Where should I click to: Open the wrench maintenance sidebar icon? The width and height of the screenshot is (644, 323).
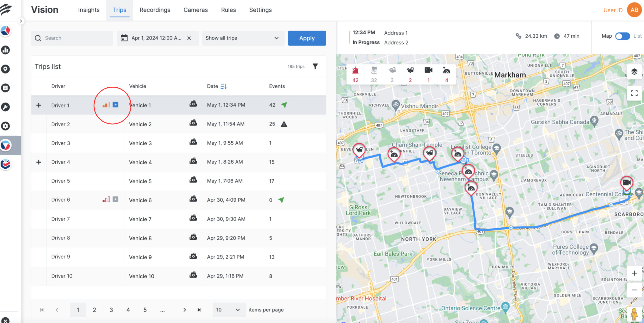click(x=6, y=107)
